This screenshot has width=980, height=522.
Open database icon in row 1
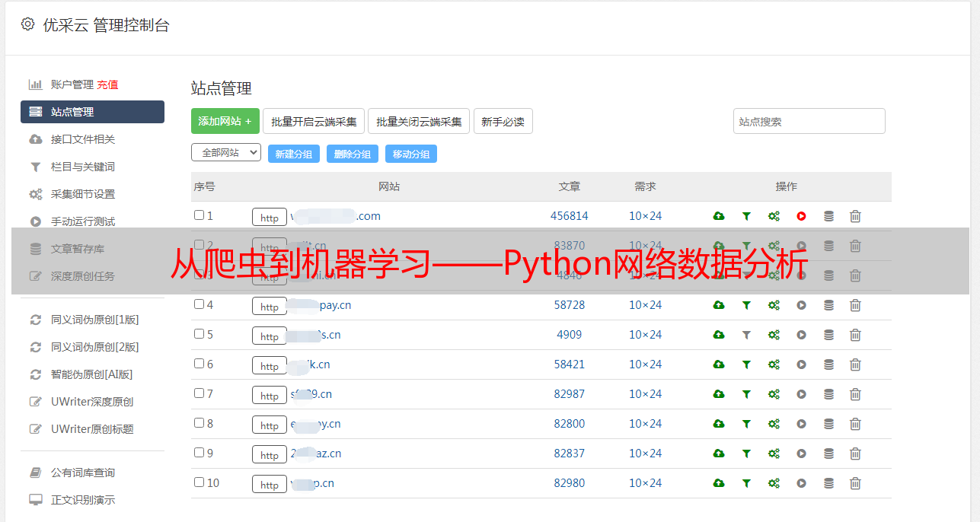[828, 216]
